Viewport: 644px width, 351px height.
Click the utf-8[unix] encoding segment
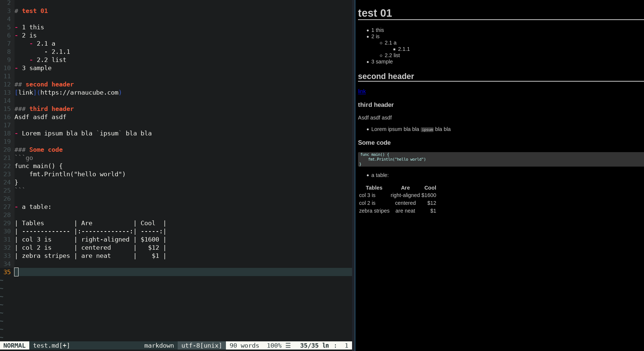(x=201, y=345)
